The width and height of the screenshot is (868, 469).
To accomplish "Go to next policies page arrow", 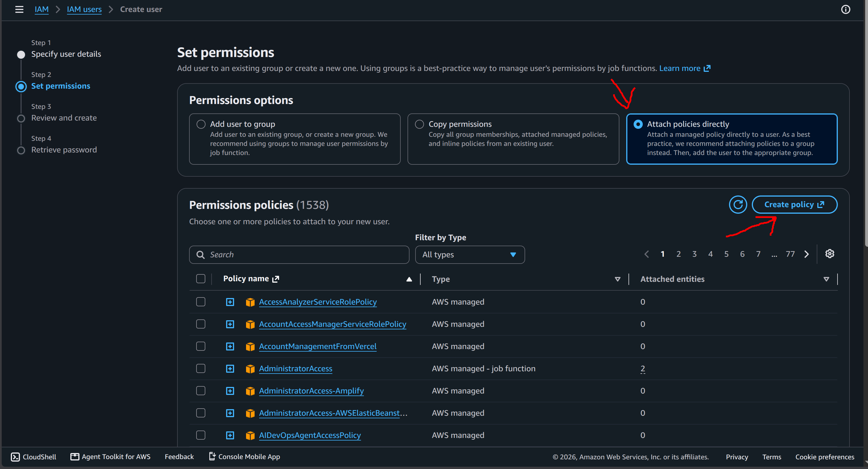I will click(x=806, y=254).
